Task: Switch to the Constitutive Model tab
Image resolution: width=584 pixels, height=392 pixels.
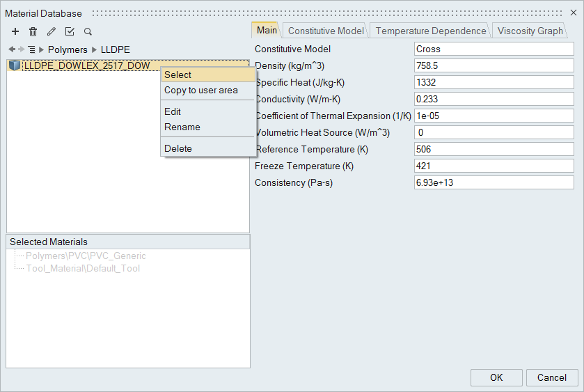Action: [x=325, y=31]
